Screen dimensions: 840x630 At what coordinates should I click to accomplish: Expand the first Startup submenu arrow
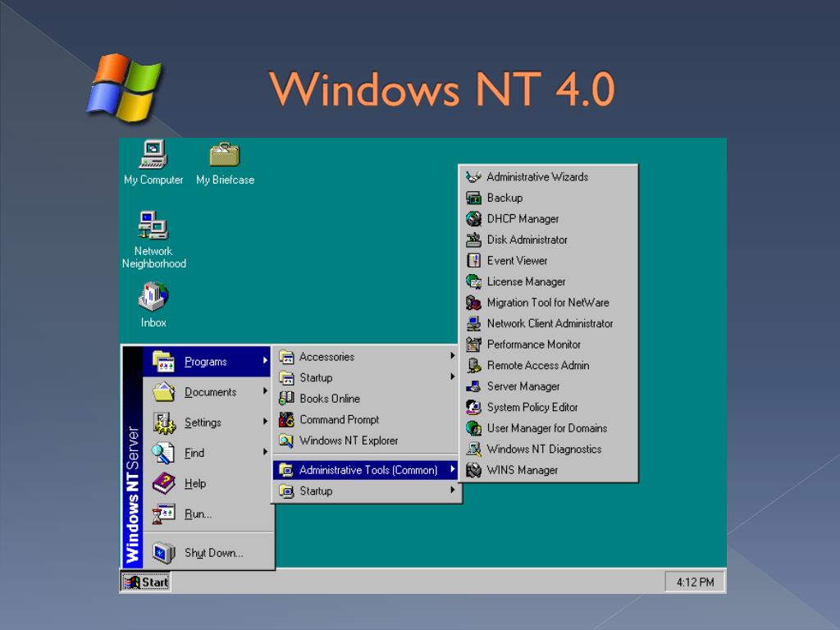[453, 377]
